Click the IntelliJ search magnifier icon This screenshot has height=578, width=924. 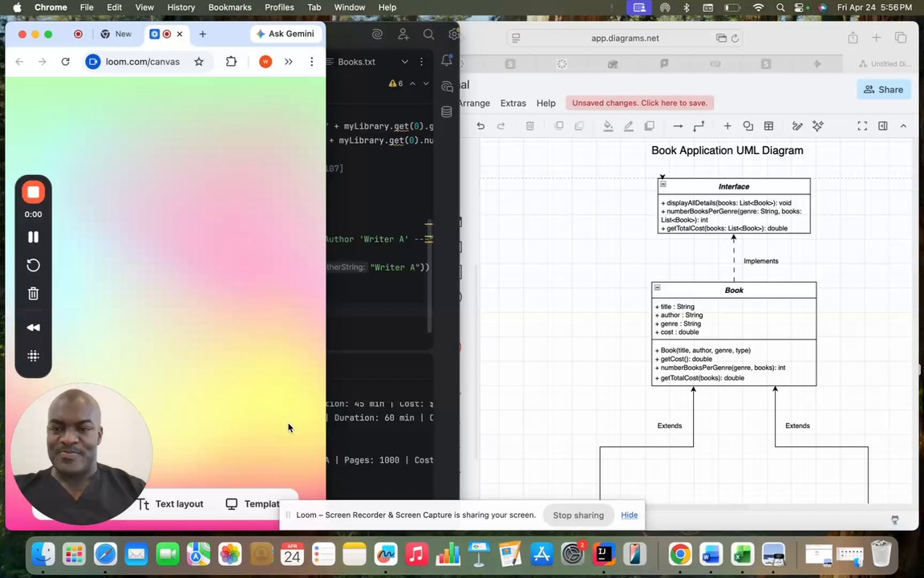point(428,35)
